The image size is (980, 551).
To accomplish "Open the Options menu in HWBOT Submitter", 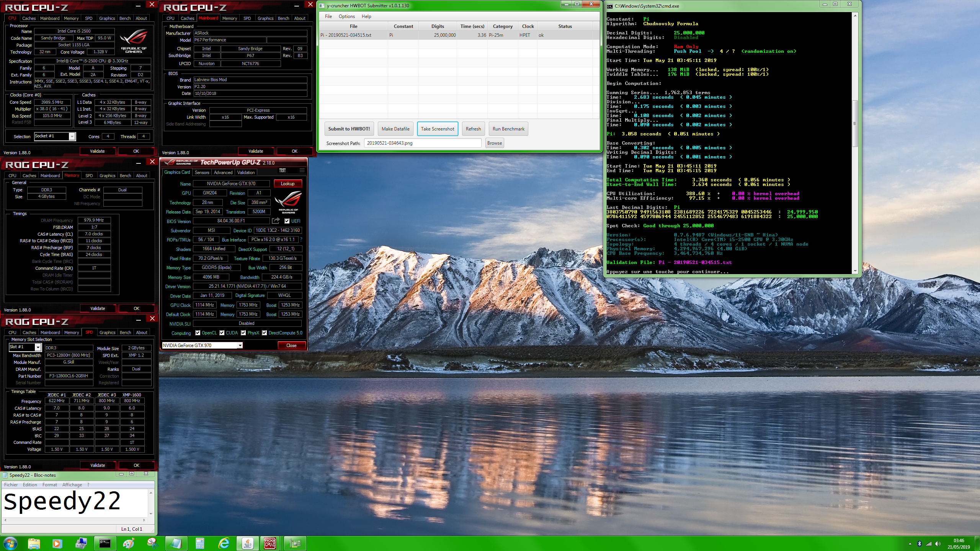I will pos(346,16).
